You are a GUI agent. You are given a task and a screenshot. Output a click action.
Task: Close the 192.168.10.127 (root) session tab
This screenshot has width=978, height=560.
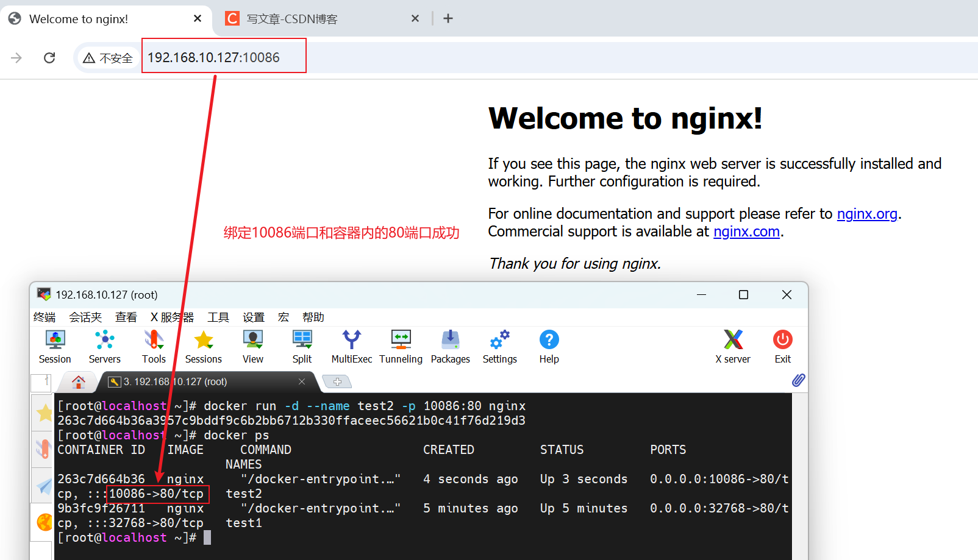pos(302,381)
